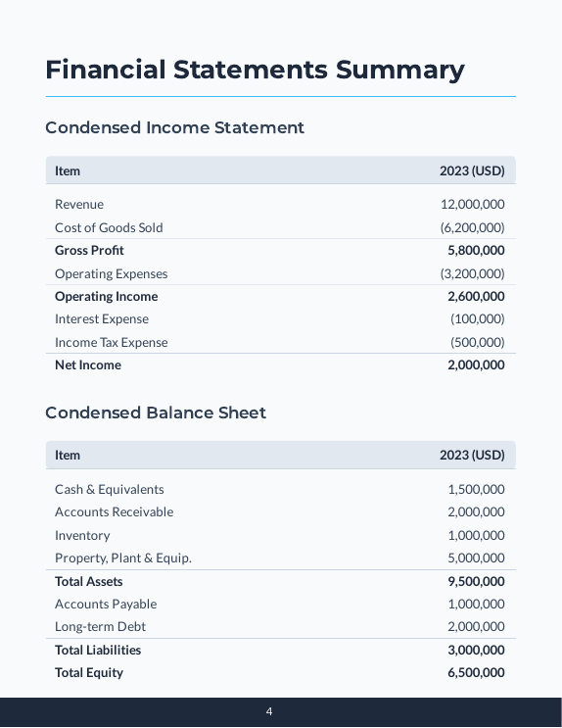The image size is (562, 728).
Task: Click the value (6,200,000)
Action: tap(473, 227)
